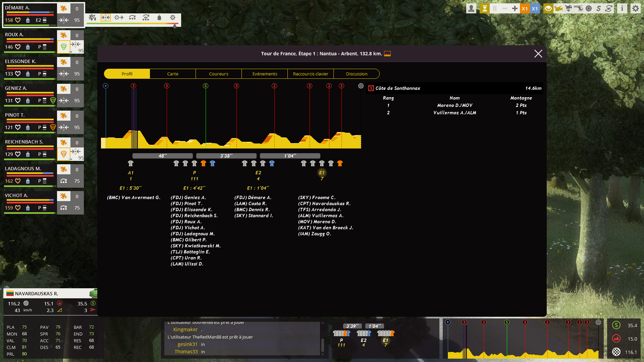Click the S sprint icon in toolbar
Viewport: 644px width, 362px height.
click(x=598, y=8)
